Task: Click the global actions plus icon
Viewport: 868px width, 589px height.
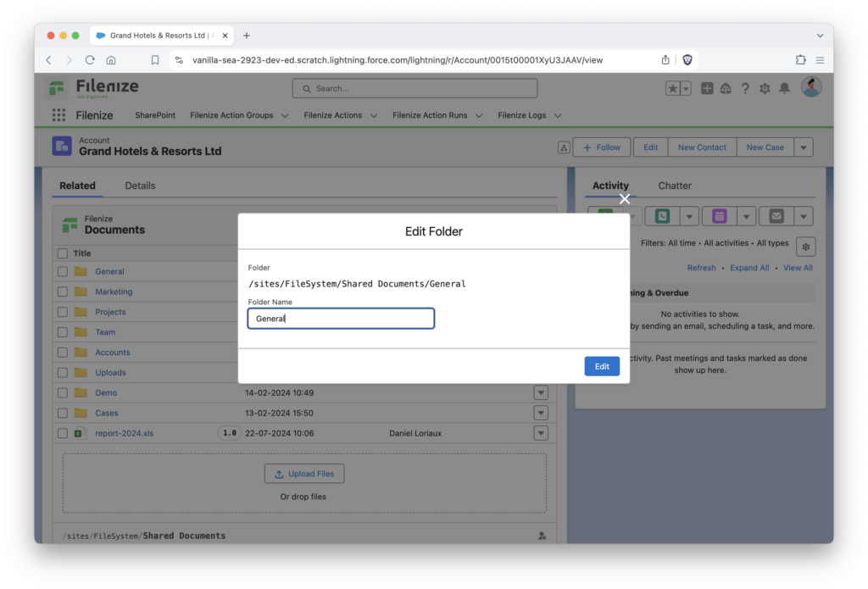Action: point(706,88)
